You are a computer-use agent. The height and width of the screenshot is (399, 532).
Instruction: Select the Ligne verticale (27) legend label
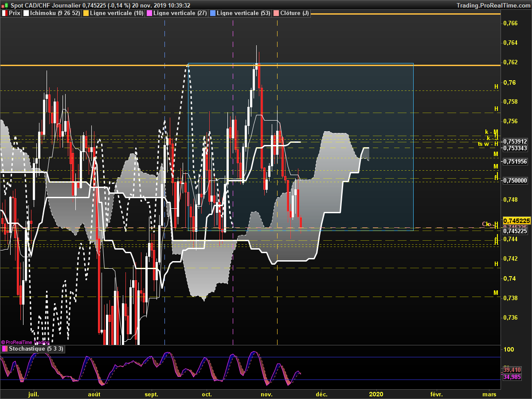click(180, 13)
